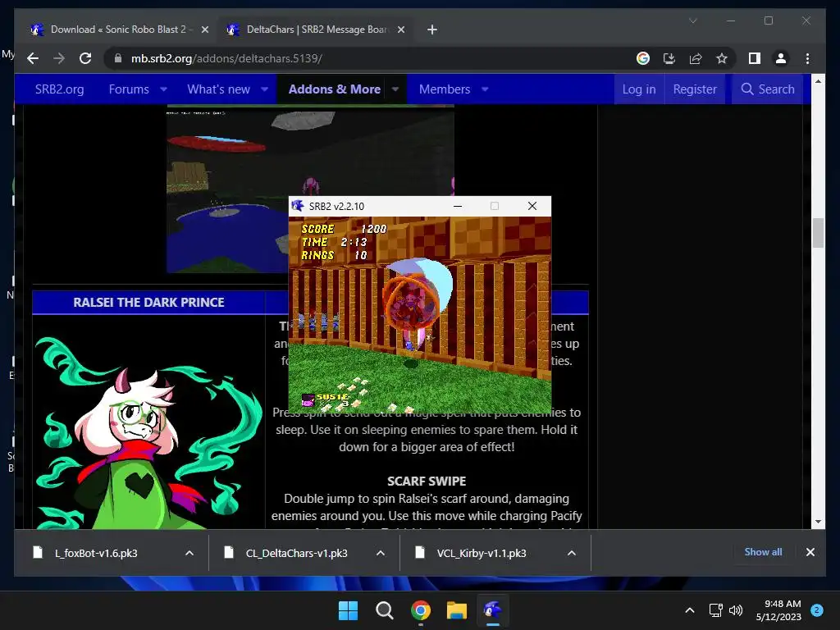Expand options for L_foxBot-v1.6.pk3 download
This screenshot has height=630, width=840.
click(x=189, y=553)
